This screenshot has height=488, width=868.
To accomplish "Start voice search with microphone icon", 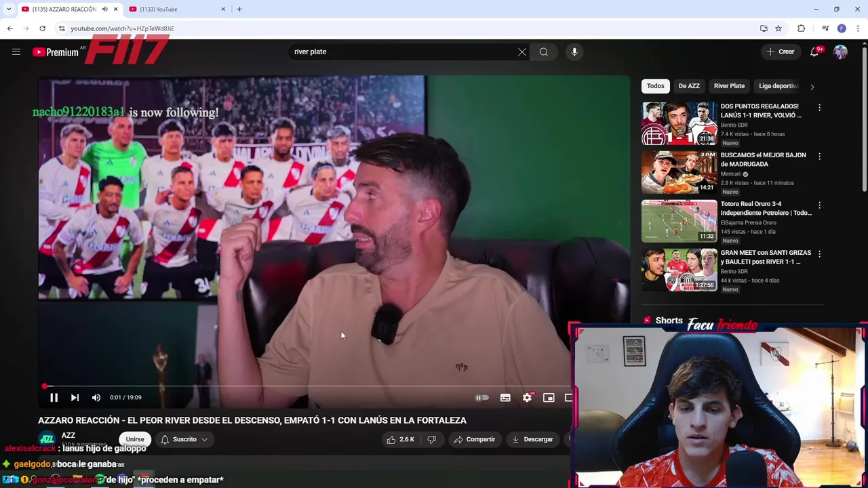I will point(574,52).
